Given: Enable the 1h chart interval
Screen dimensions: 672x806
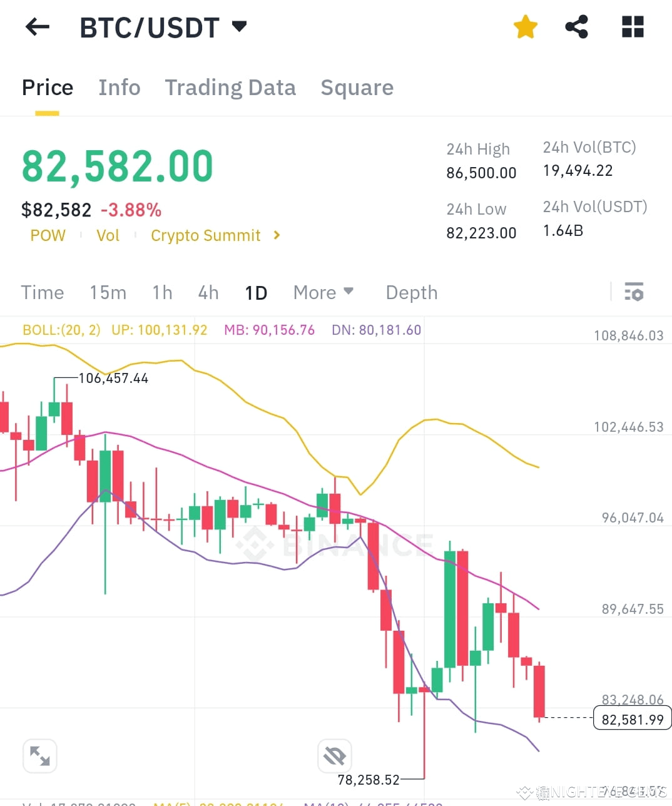Looking at the screenshot, I should [x=161, y=292].
